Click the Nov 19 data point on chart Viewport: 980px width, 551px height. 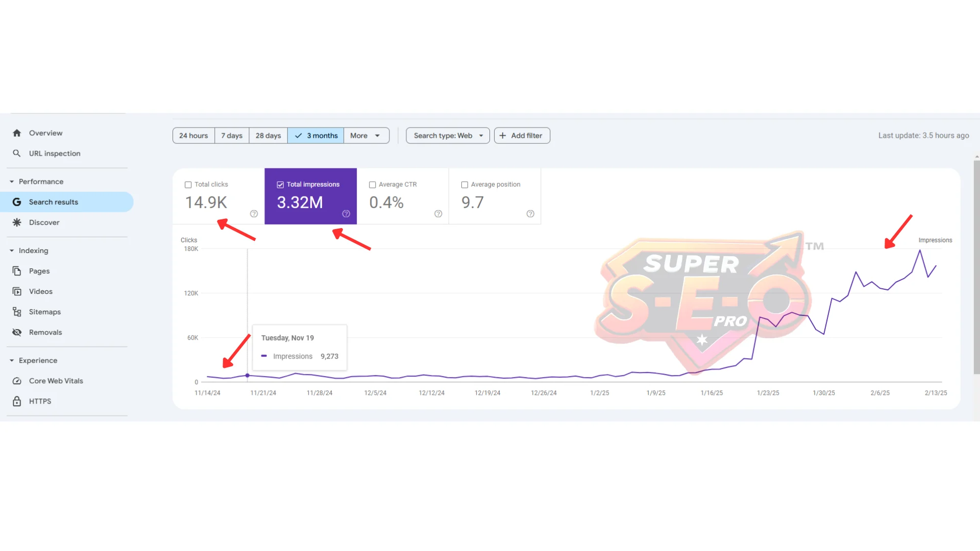pos(248,375)
